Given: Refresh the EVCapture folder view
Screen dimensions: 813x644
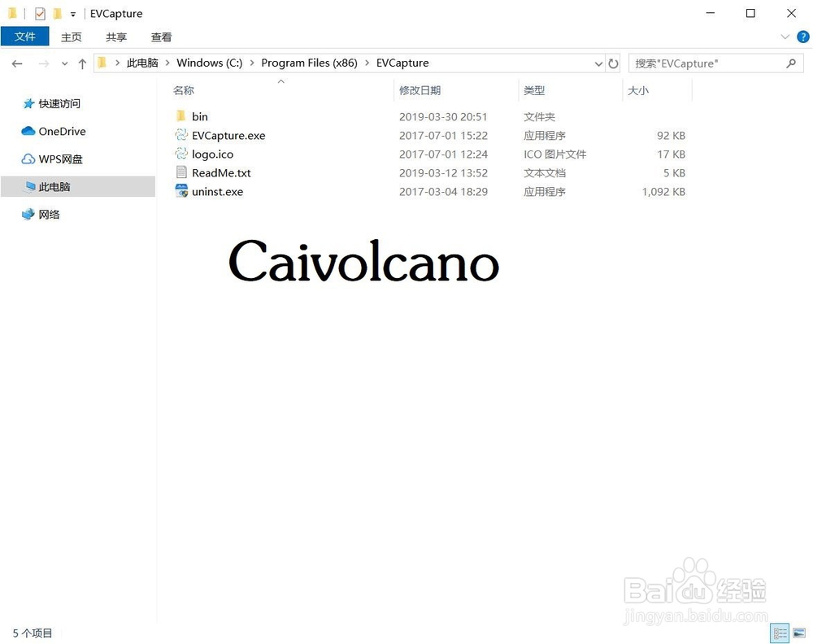Looking at the screenshot, I should [613, 63].
